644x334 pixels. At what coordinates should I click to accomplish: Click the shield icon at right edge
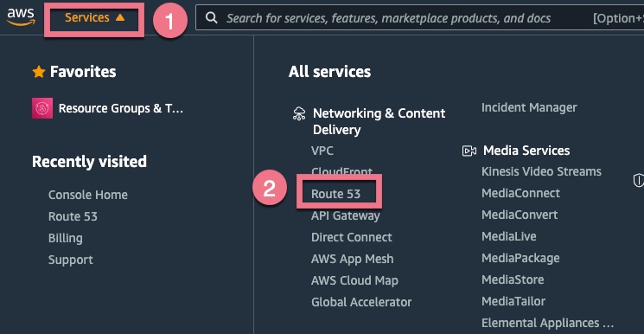click(x=639, y=180)
